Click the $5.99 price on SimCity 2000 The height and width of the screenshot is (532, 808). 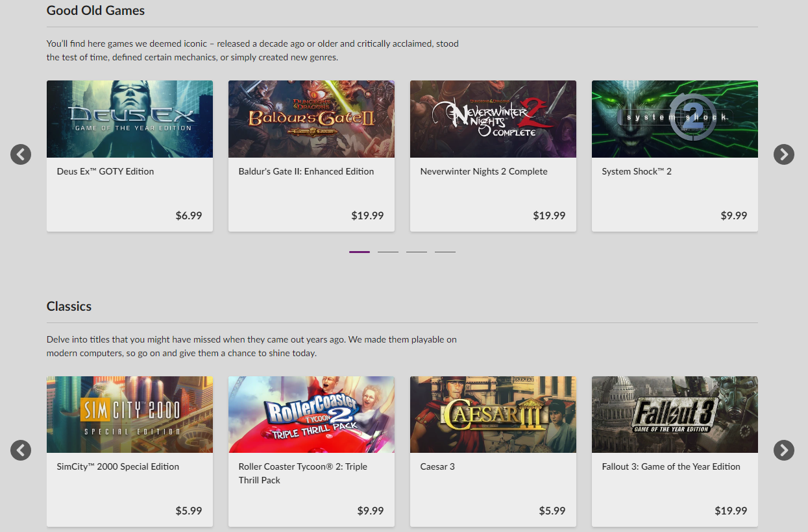click(189, 511)
